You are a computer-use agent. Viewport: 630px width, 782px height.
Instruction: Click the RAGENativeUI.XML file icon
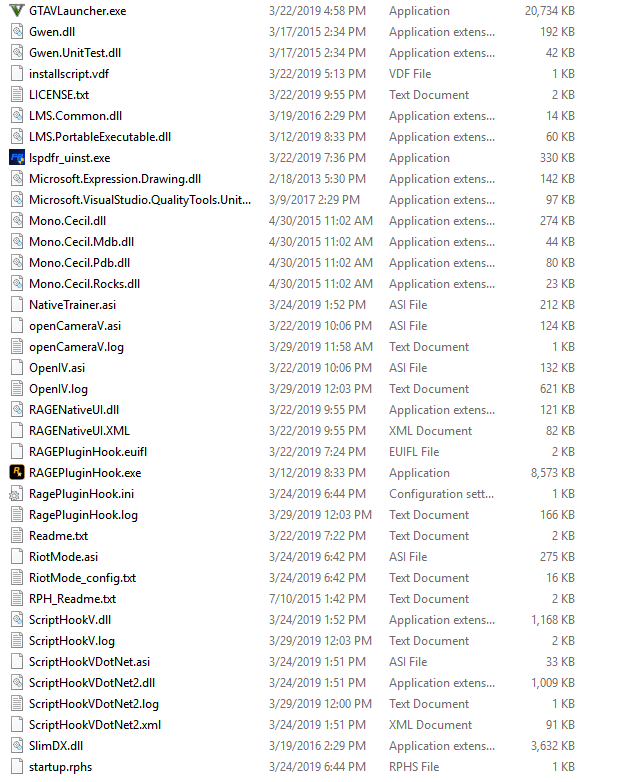(17, 430)
